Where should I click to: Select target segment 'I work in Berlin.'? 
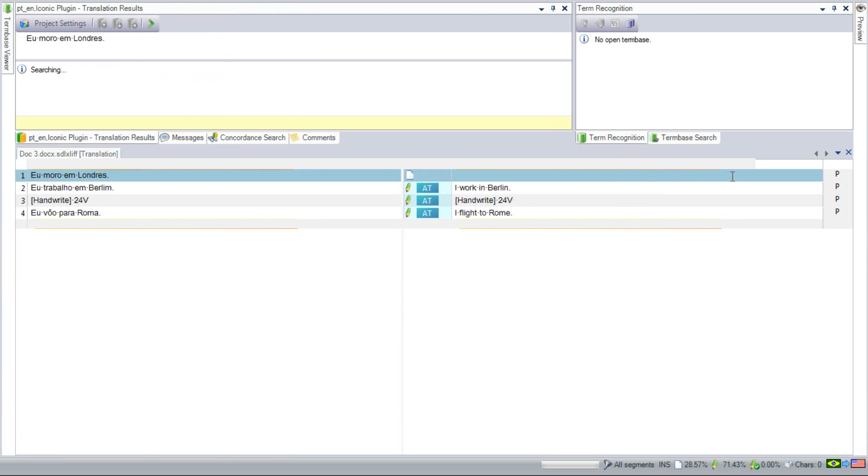coord(483,188)
